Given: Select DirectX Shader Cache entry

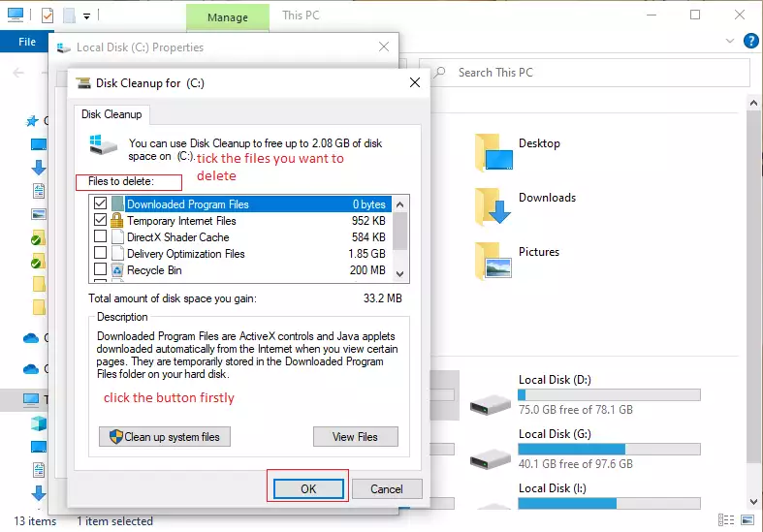Looking at the screenshot, I should 241,236.
